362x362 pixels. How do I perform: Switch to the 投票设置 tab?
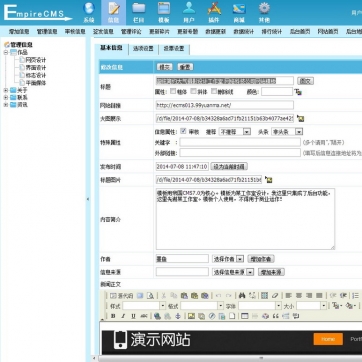pos(174,48)
